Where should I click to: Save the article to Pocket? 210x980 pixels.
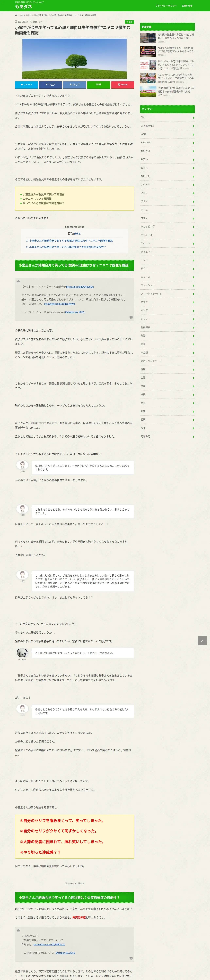click(122, 84)
